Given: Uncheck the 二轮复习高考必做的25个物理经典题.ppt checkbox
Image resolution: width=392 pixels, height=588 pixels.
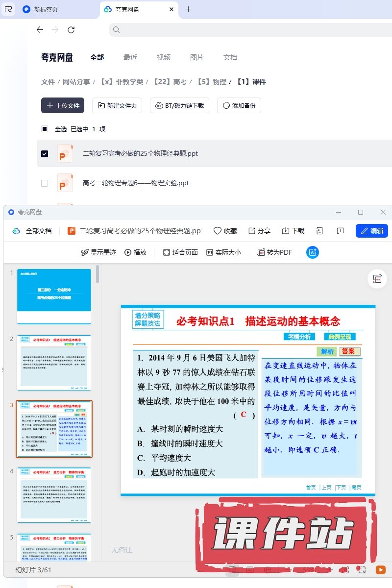Looking at the screenshot, I should click(x=45, y=154).
